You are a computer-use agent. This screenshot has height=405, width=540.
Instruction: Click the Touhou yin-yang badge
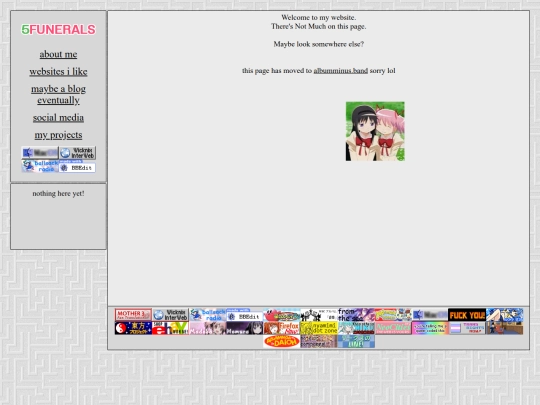(x=133, y=328)
